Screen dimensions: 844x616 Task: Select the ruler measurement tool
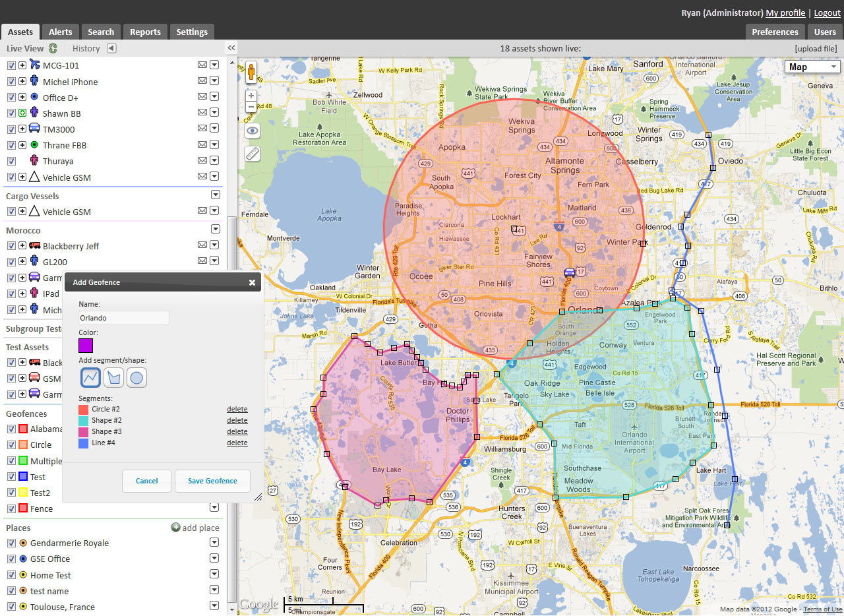coord(252,154)
